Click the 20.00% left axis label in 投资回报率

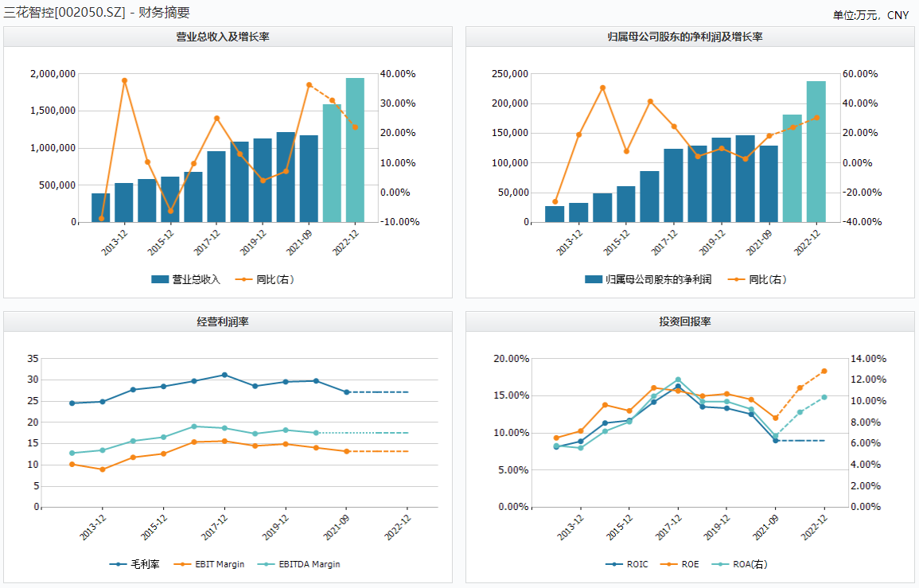(x=511, y=359)
